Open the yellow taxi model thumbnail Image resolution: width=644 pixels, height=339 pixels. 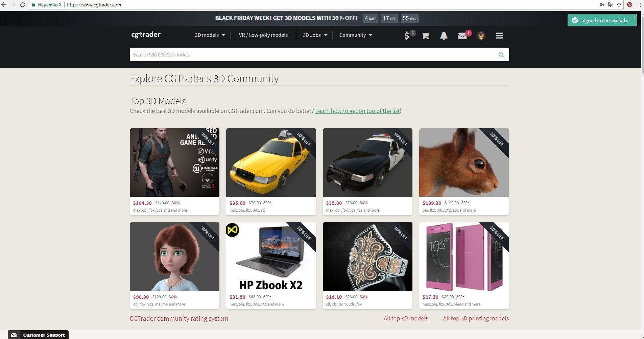(271, 162)
